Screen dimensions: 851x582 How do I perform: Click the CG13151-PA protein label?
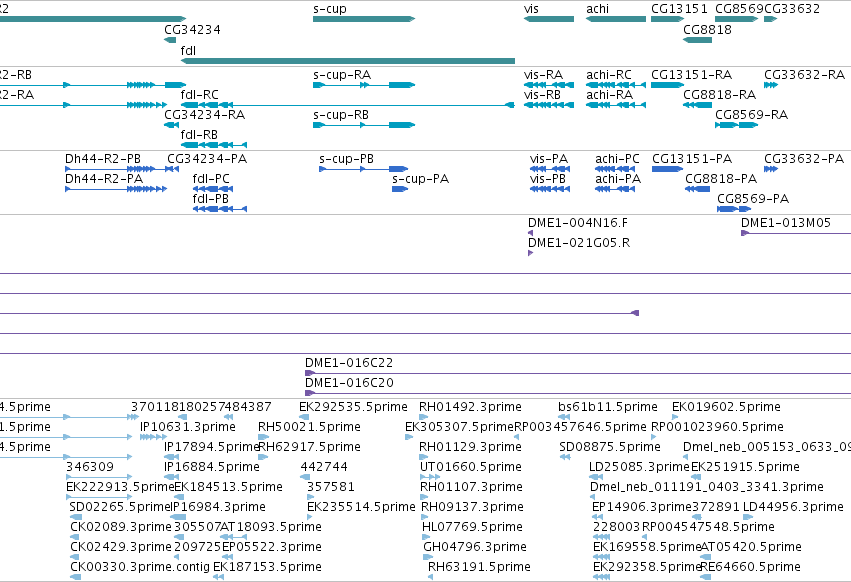(x=692, y=159)
